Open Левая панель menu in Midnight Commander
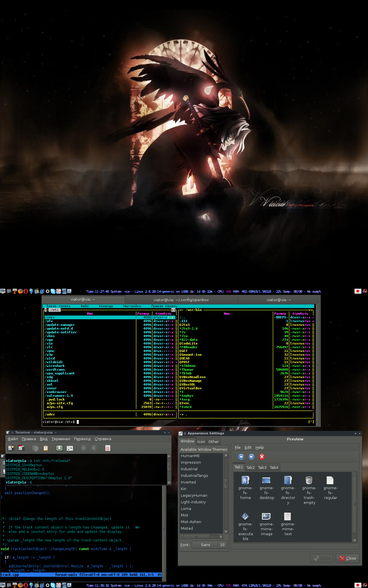The height and width of the screenshot is (588, 368). (58, 306)
